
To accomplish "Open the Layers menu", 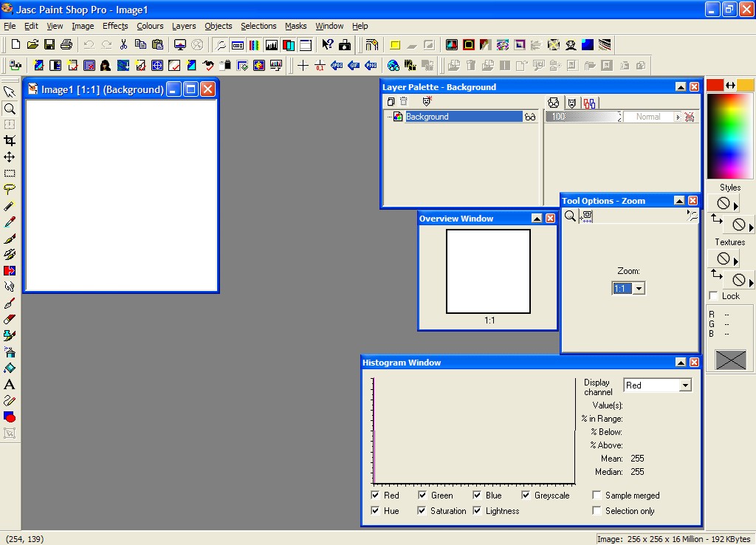I will click(184, 26).
